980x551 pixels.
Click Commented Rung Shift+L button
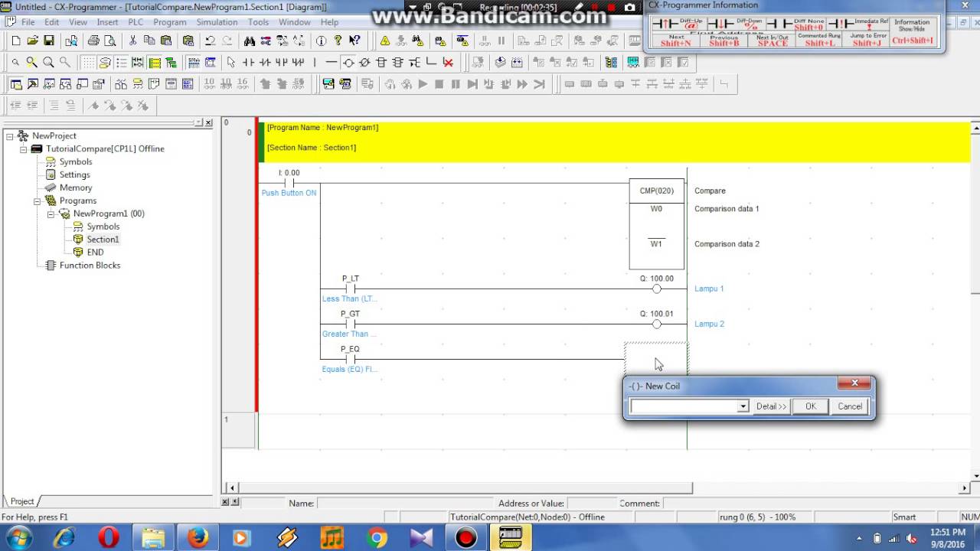(820, 41)
